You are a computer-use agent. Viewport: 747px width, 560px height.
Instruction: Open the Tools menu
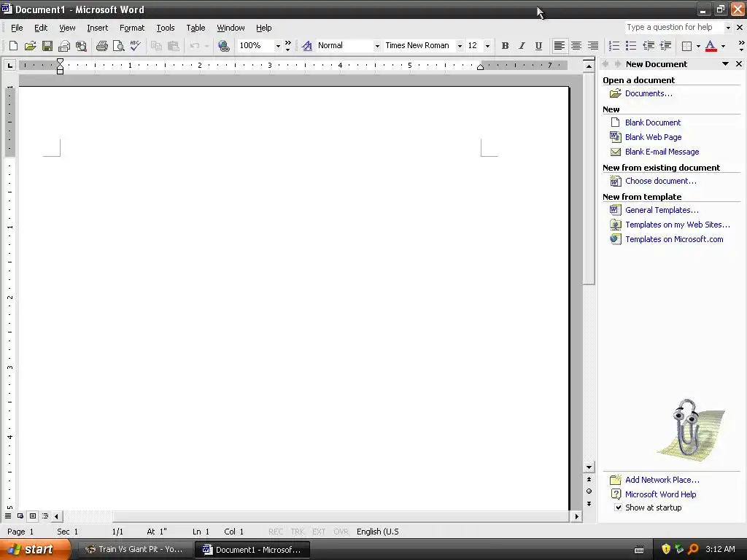(x=166, y=28)
